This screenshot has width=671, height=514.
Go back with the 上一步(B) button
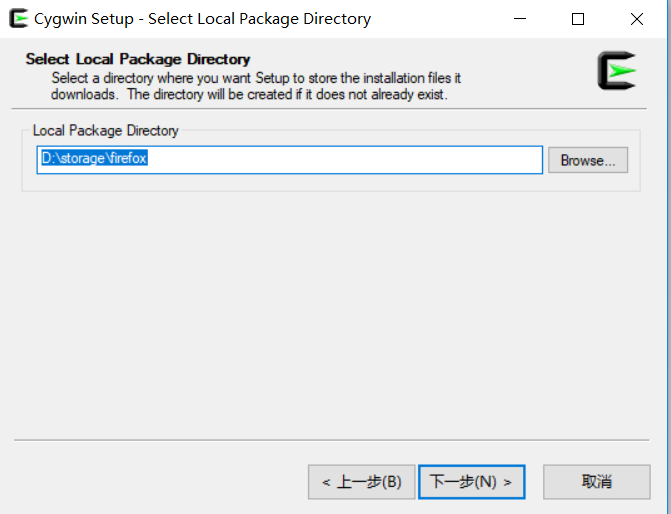(x=362, y=482)
